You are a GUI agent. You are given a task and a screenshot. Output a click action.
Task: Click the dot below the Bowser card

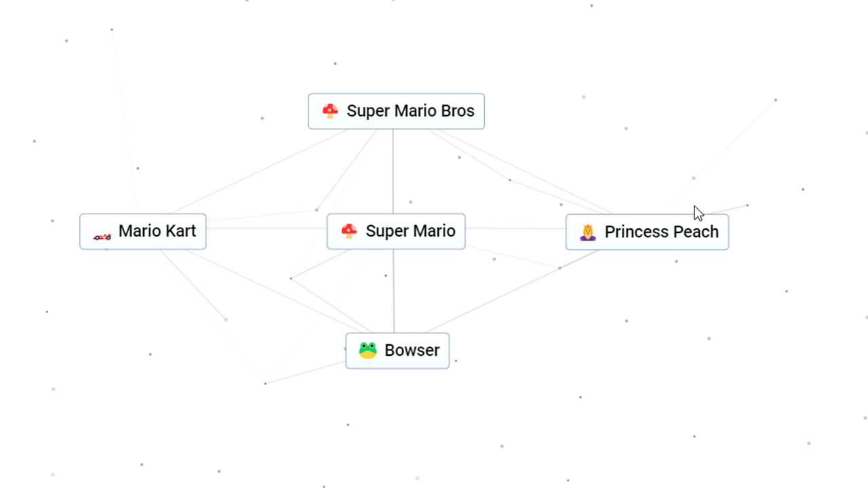click(348, 424)
